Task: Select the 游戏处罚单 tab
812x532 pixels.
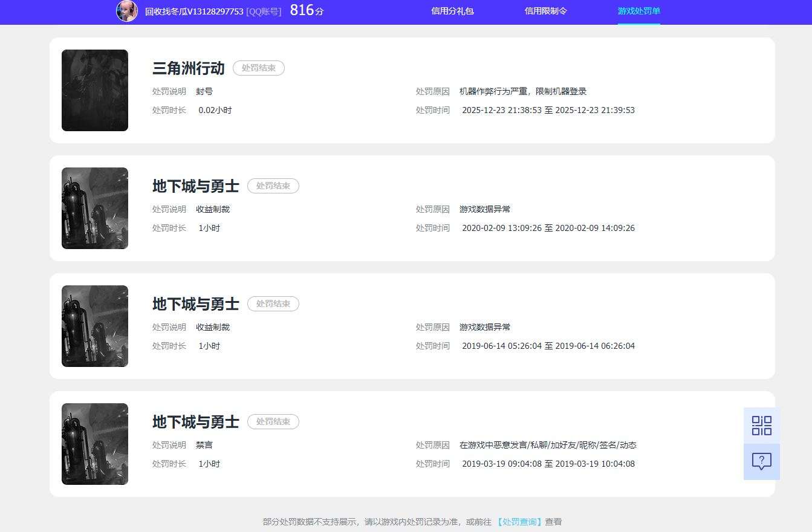Action: click(638, 11)
